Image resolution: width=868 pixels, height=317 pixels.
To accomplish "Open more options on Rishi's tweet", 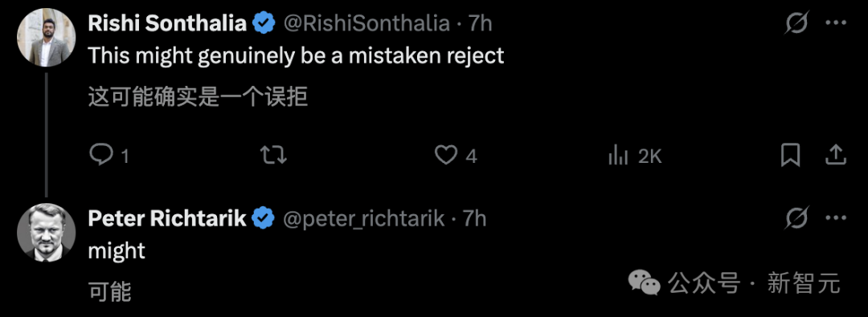I will (836, 23).
